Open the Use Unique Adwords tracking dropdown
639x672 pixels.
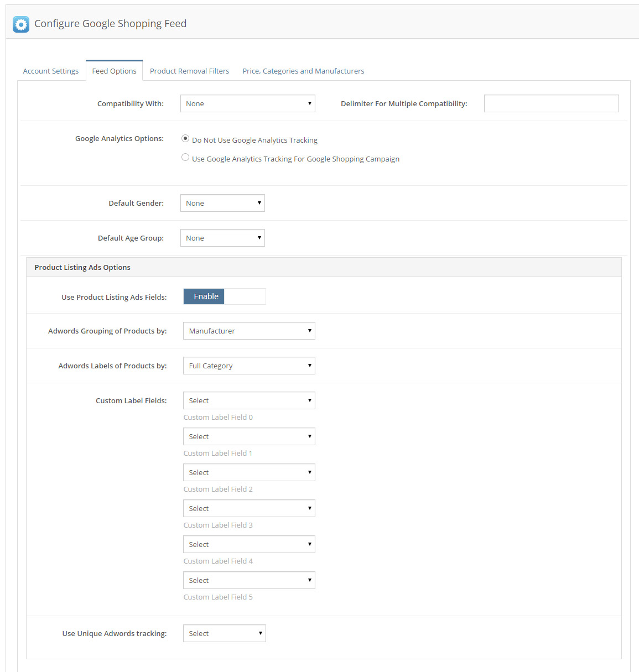point(225,633)
